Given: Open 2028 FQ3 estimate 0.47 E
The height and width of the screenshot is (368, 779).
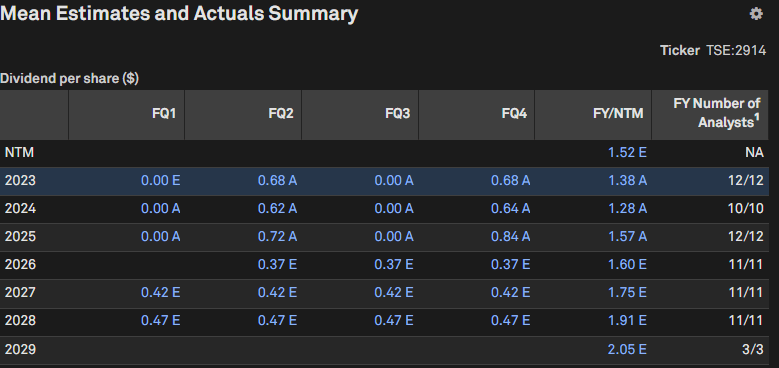Looking at the screenshot, I should click(394, 321).
